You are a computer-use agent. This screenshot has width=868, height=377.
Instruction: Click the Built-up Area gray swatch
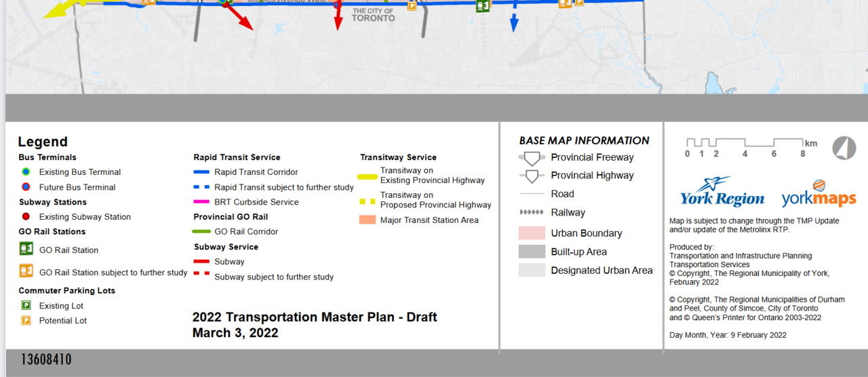click(x=532, y=252)
